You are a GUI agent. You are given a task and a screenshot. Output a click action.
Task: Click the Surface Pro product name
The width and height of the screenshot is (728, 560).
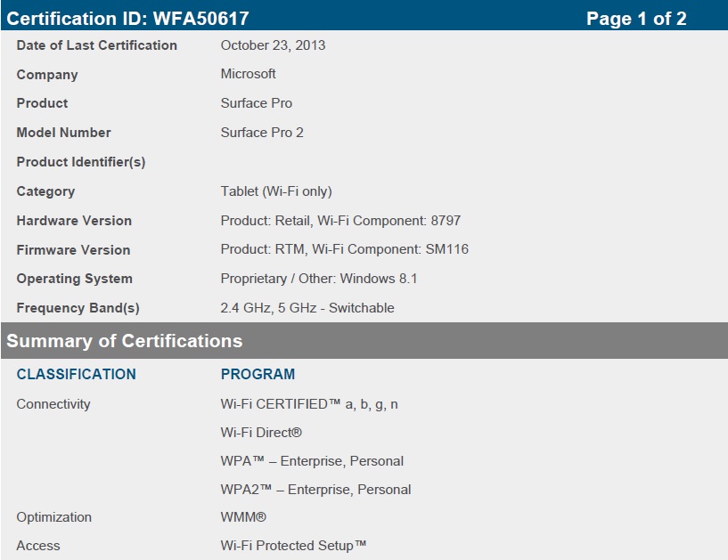[256, 103]
